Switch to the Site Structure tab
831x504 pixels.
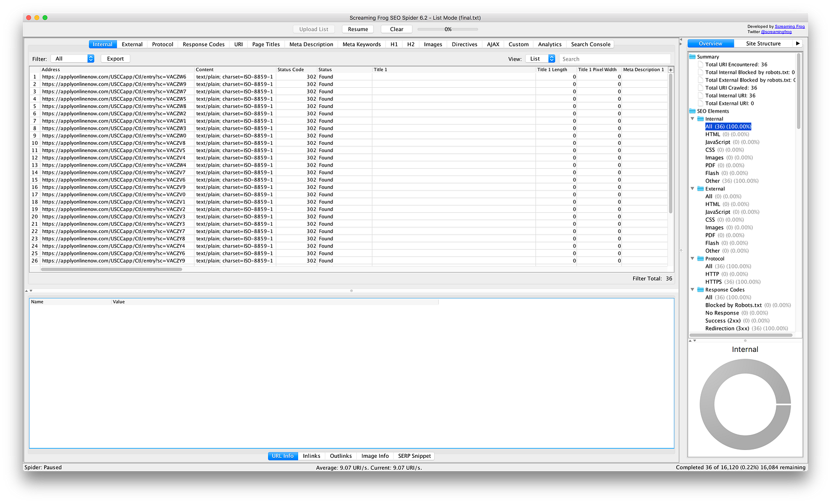pos(763,44)
